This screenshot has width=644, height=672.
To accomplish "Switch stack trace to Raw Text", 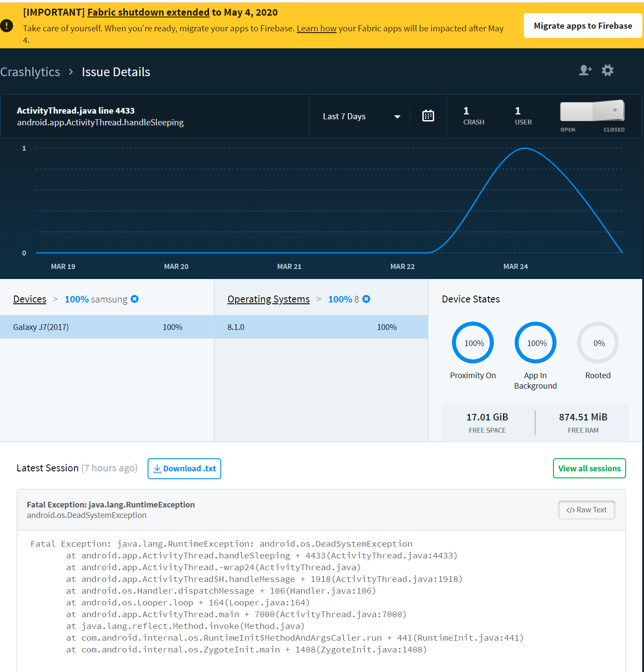I will point(586,510).
